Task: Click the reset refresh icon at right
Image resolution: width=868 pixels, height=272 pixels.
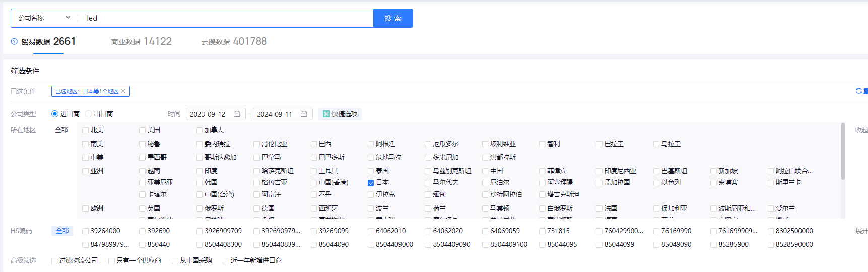Action: 859,91
